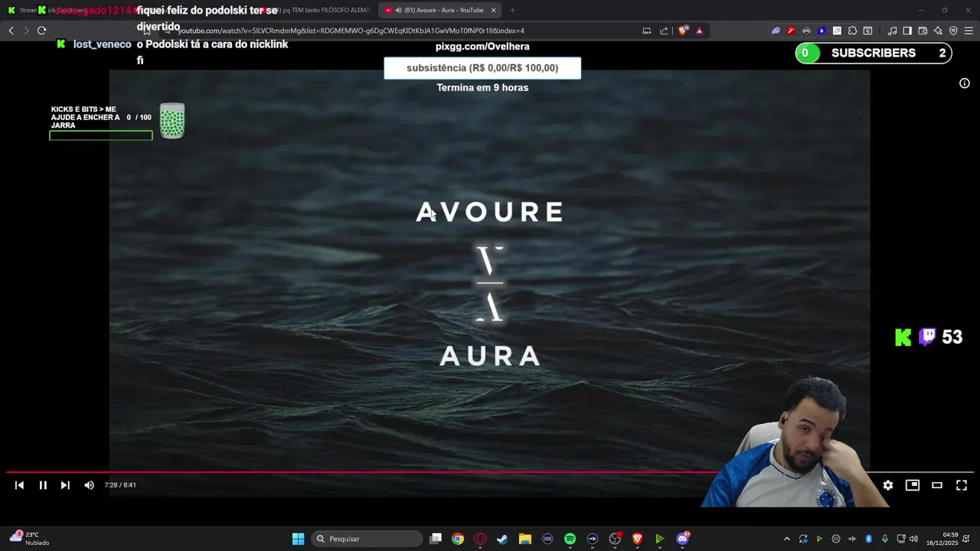This screenshot has height=551, width=980.
Task: Click the Pesquisar taskbar search box
Action: click(x=367, y=539)
